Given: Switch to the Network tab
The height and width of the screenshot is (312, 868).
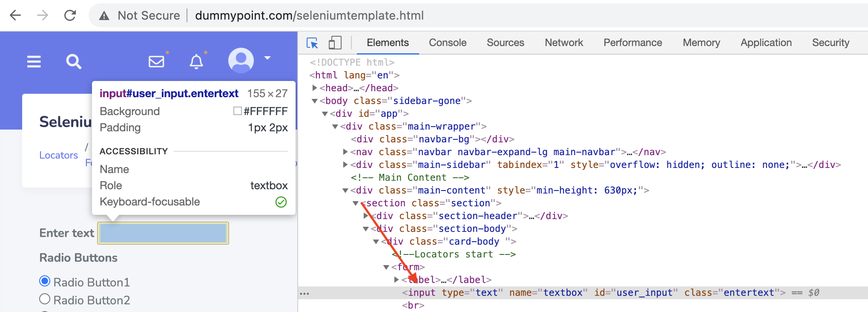Looking at the screenshot, I should tap(563, 43).
